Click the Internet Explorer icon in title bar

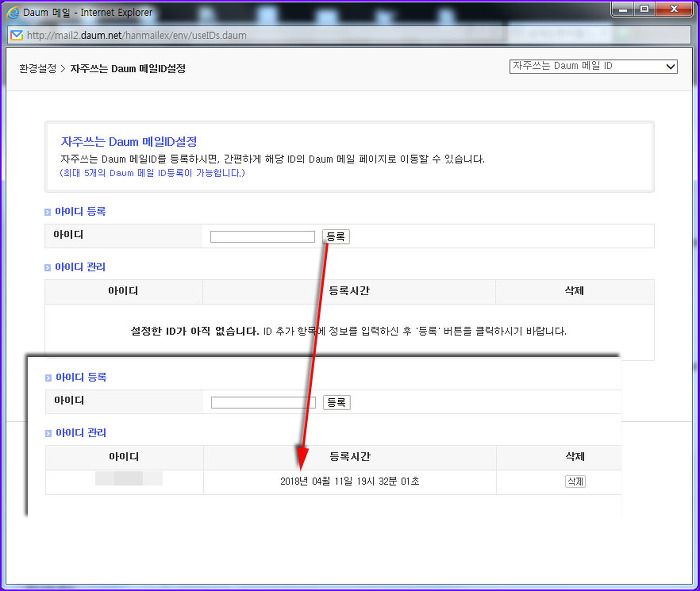click(x=14, y=12)
